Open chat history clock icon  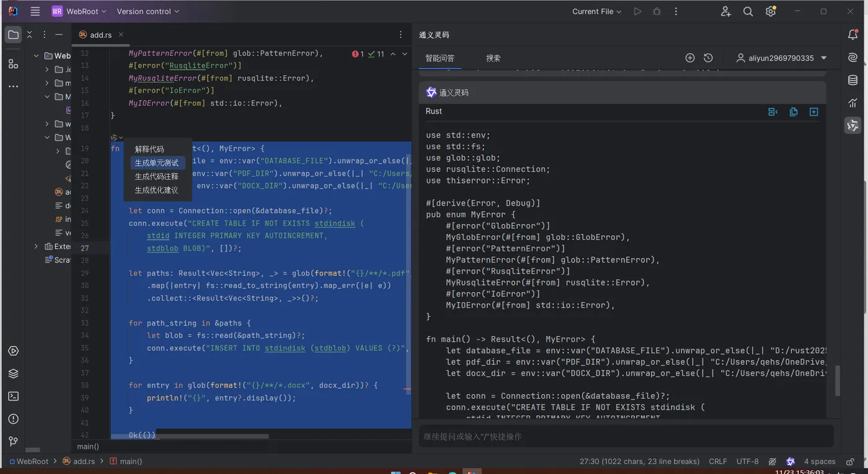coord(708,58)
